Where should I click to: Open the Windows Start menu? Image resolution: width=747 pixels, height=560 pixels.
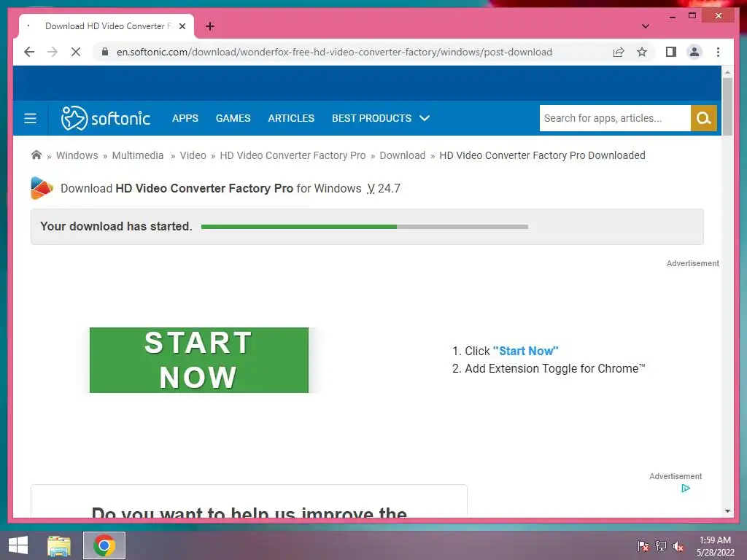(18, 545)
